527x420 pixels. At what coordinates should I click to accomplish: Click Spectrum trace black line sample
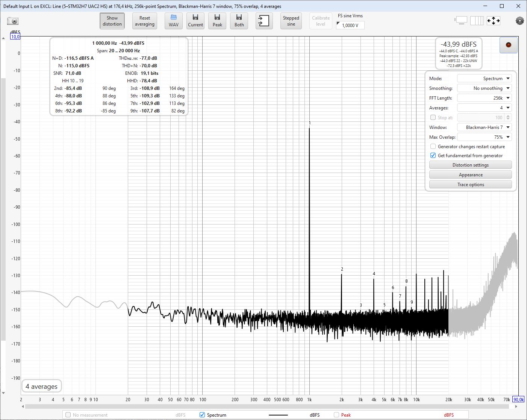coord(278,415)
